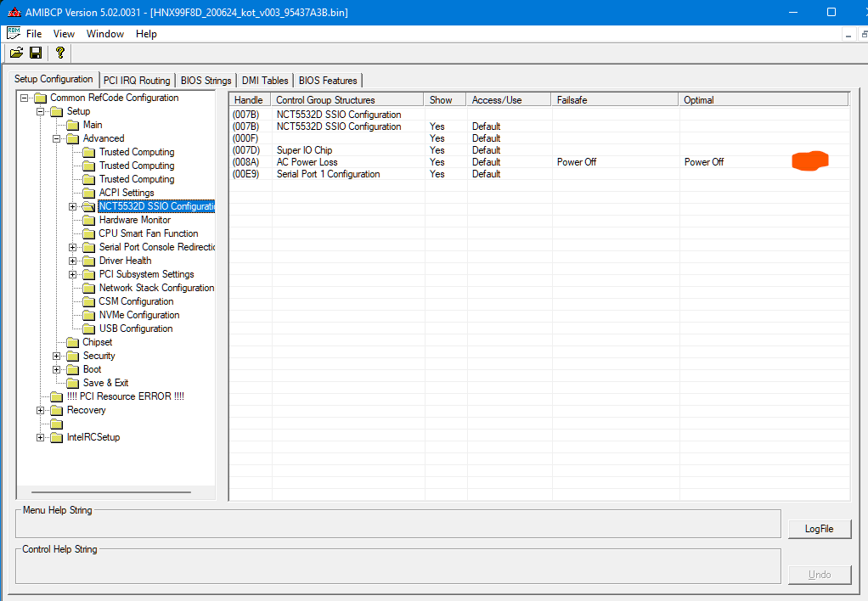Collapse the Advanced tree node
Viewport: 868px width, 601px height.
point(56,138)
